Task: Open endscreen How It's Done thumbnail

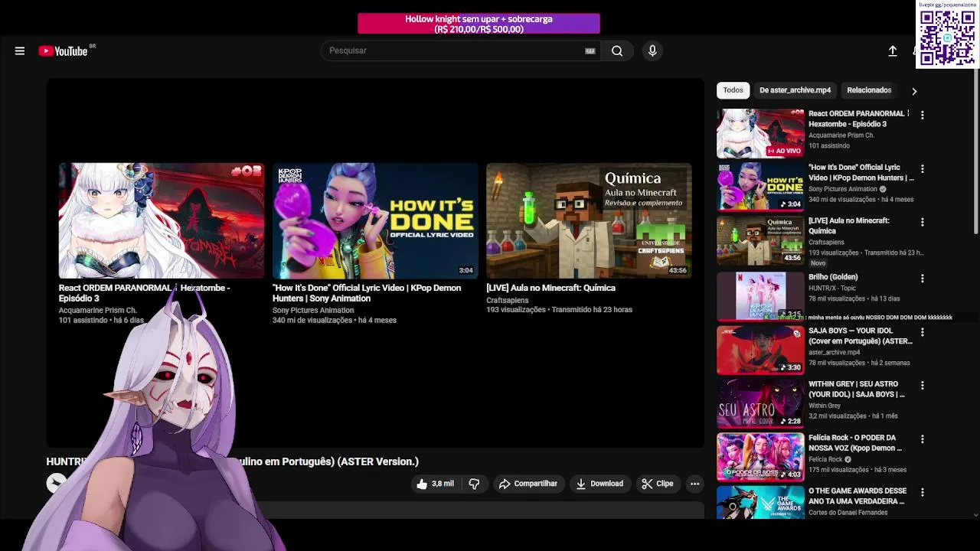Action: [375, 220]
